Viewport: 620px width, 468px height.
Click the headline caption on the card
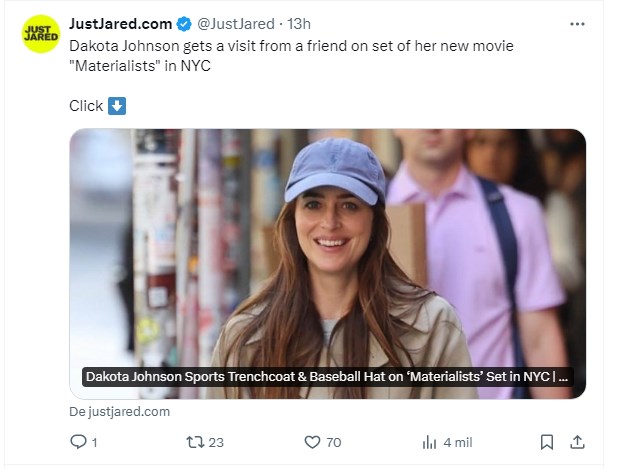327,377
